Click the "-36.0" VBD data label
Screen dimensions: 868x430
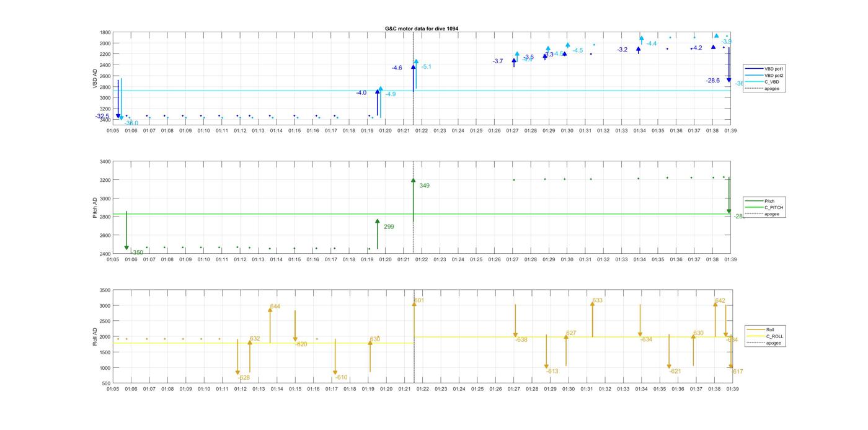[x=131, y=123]
